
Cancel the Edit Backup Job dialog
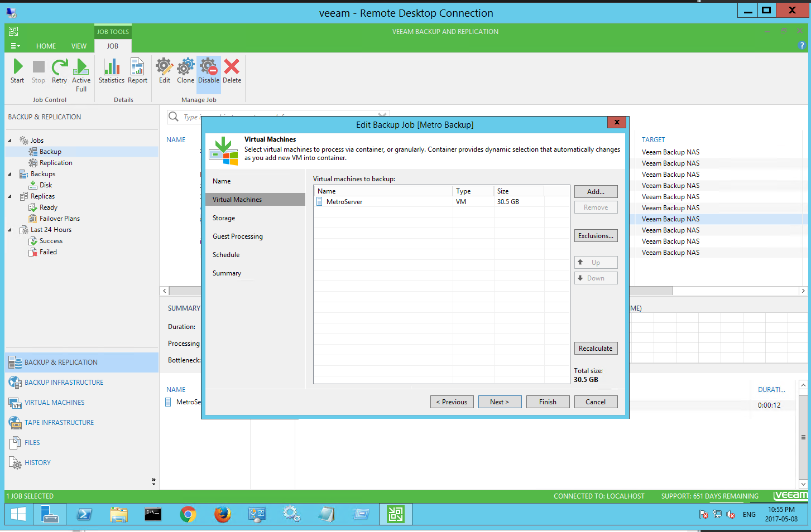(596, 402)
